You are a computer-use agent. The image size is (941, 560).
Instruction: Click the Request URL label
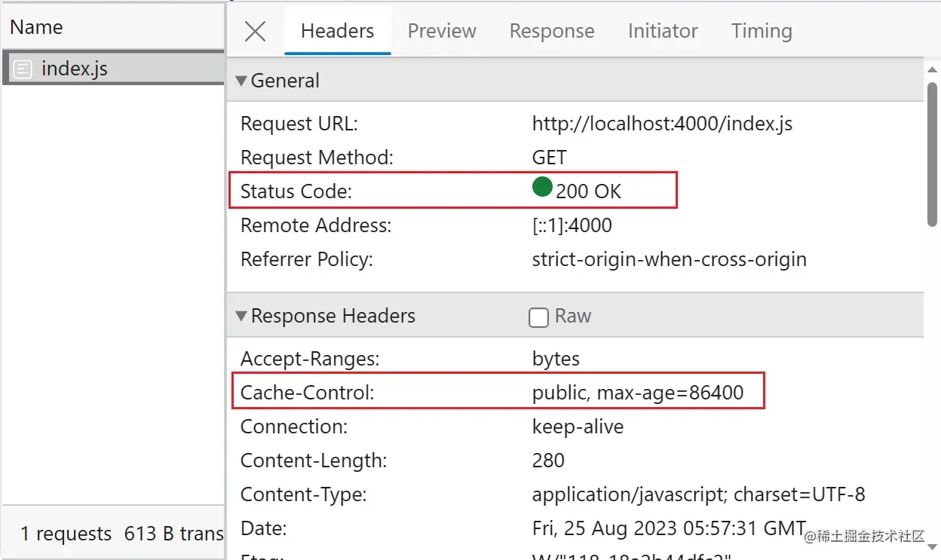click(299, 124)
